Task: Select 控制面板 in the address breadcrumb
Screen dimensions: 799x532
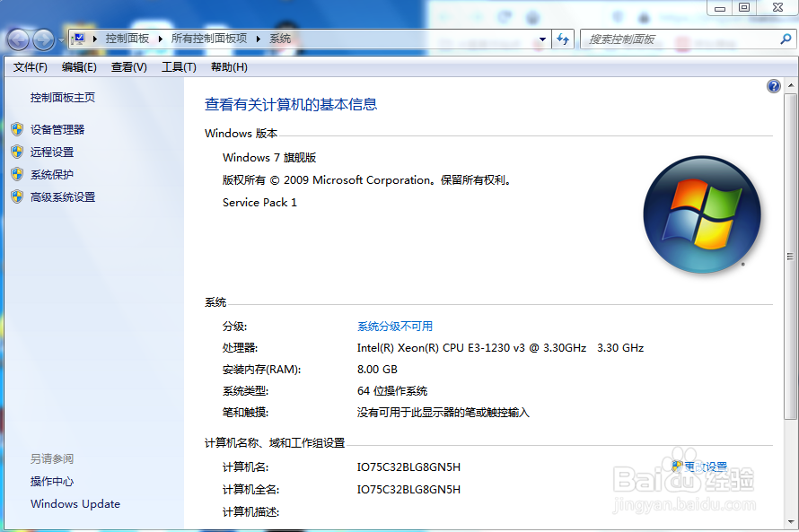Action: click(127, 39)
